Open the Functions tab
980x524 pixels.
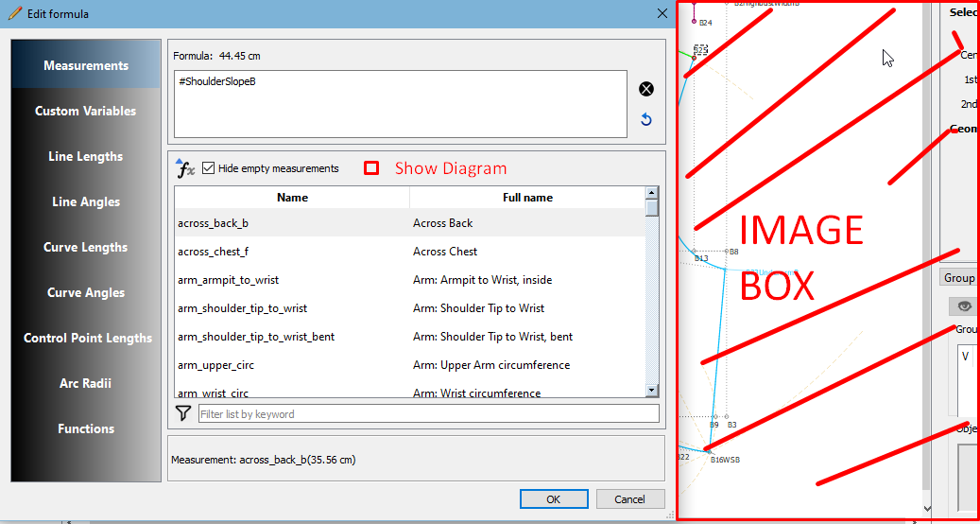pyautogui.click(x=86, y=428)
